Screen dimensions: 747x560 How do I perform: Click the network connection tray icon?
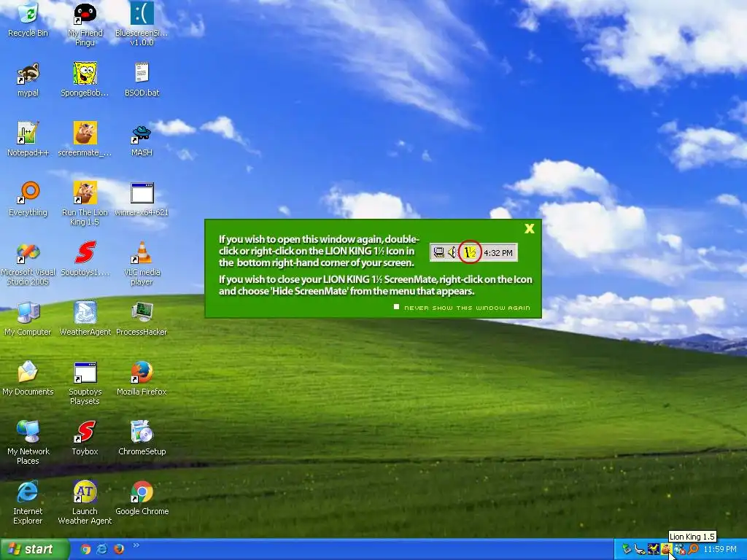click(640, 550)
